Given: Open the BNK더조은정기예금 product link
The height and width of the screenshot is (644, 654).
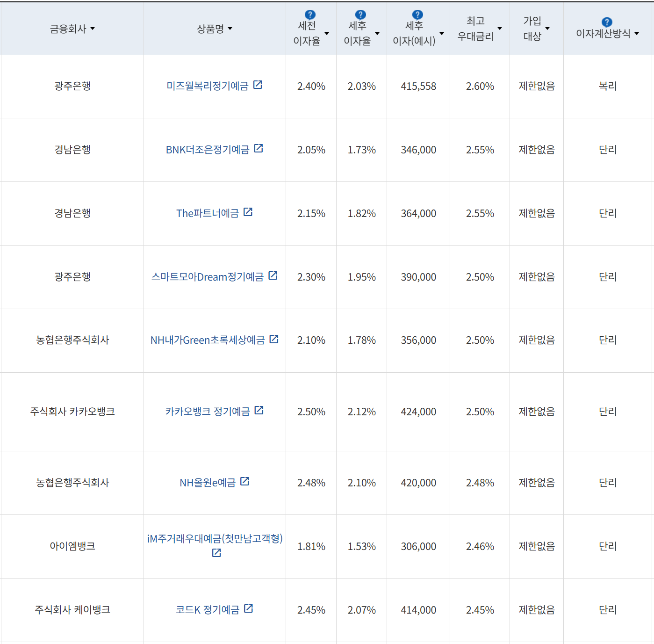Looking at the screenshot, I should pyautogui.click(x=208, y=149).
